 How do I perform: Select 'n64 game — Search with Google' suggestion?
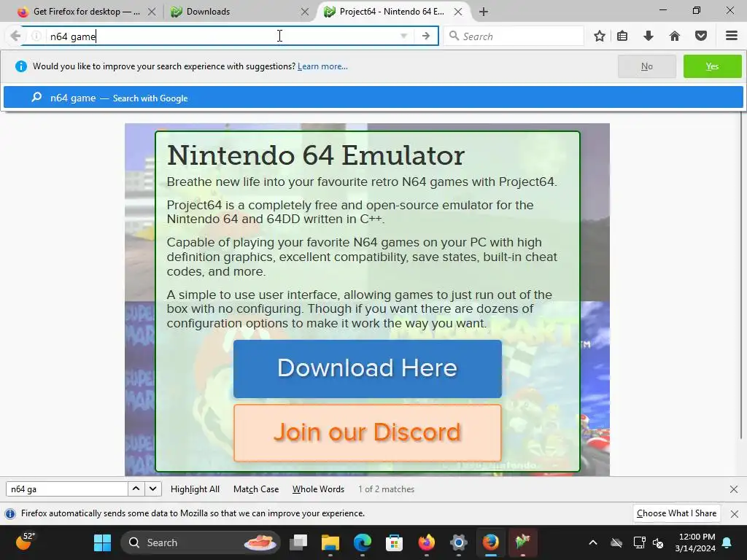[373, 98]
